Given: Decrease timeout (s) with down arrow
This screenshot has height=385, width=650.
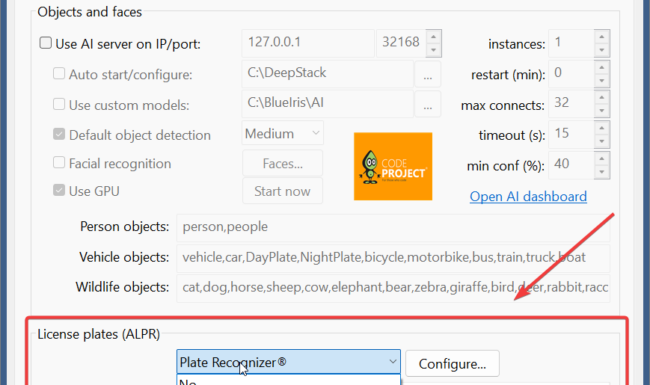Looking at the screenshot, I should (x=602, y=141).
